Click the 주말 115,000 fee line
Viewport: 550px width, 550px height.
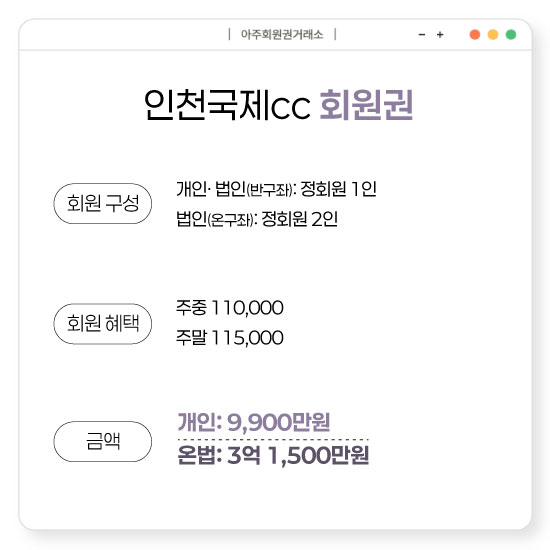click(230, 338)
